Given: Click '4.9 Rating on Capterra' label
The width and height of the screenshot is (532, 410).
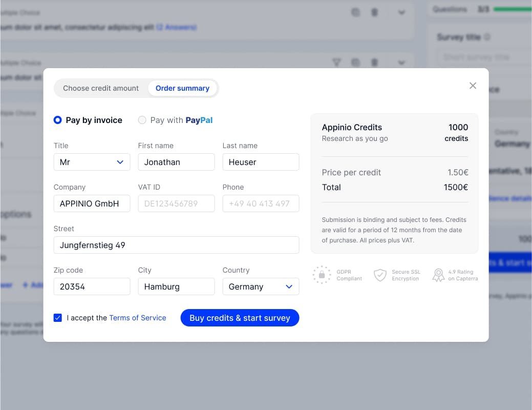Looking at the screenshot, I should pos(463,275).
